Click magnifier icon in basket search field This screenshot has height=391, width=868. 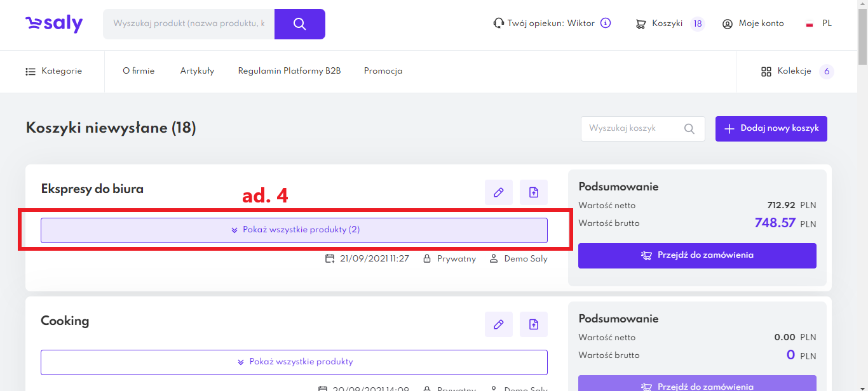pyautogui.click(x=689, y=129)
